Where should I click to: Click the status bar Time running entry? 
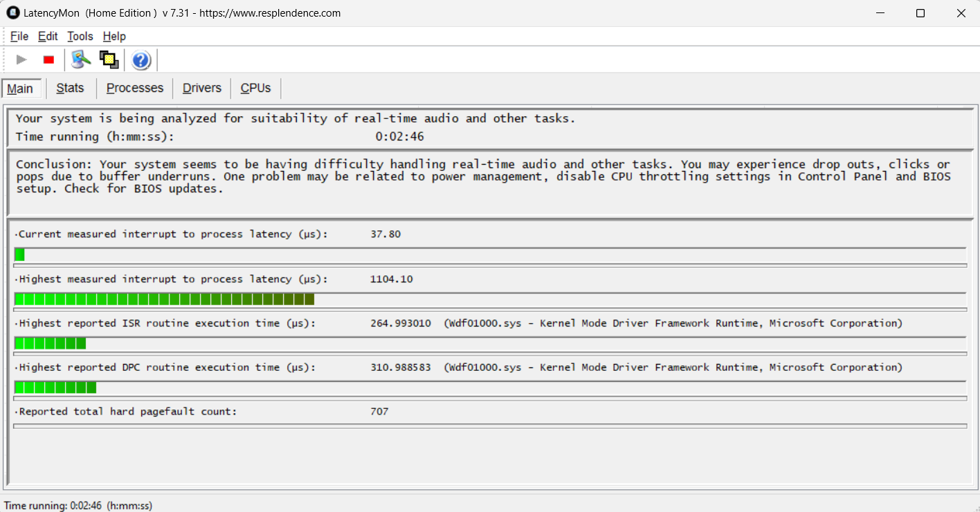pyautogui.click(x=78, y=506)
